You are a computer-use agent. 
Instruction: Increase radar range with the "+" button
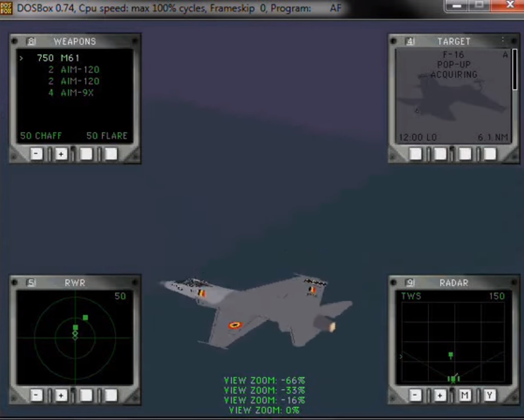coord(440,395)
